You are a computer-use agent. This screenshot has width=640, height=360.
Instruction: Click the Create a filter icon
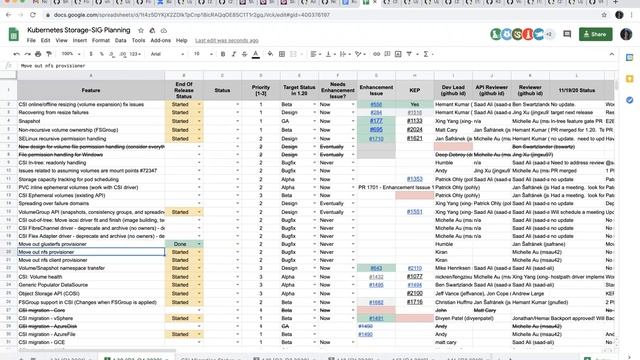(409, 54)
